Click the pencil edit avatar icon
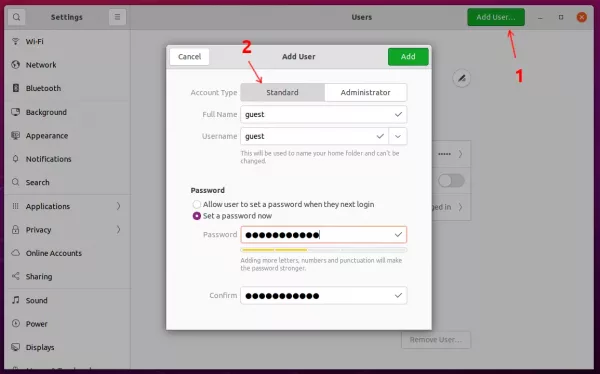600x374 pixels. [x=462, y=78]
